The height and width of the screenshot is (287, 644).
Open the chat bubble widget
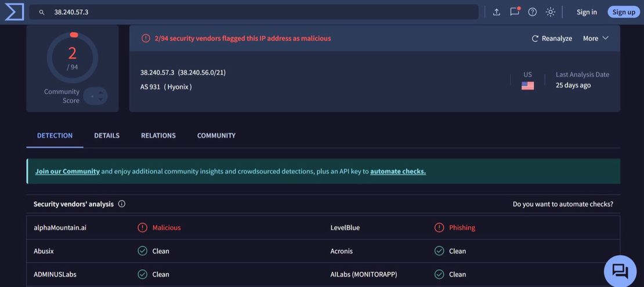(x=620, y=271)
